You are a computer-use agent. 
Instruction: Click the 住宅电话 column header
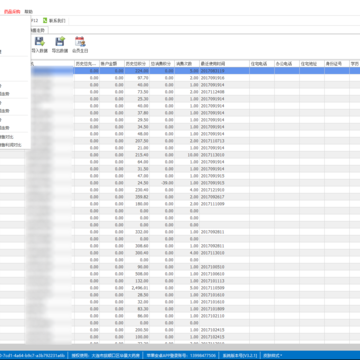coord(262,64)
